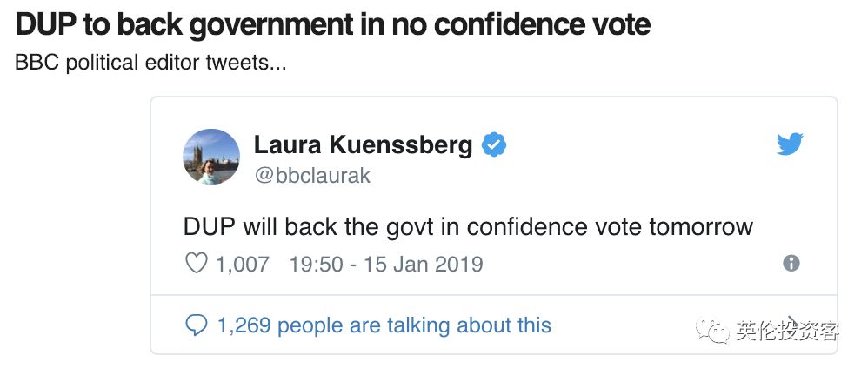This screenshot has width=868, height=369.
Task: Click 'BBC political editor tweets...' subtitle
Action: coord(150,64)
